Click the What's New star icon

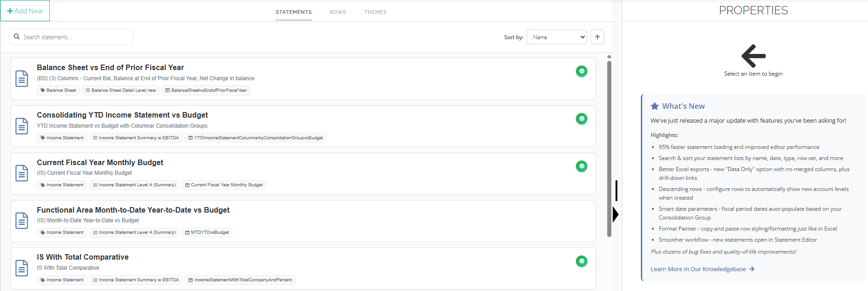(x=655, y=106)
